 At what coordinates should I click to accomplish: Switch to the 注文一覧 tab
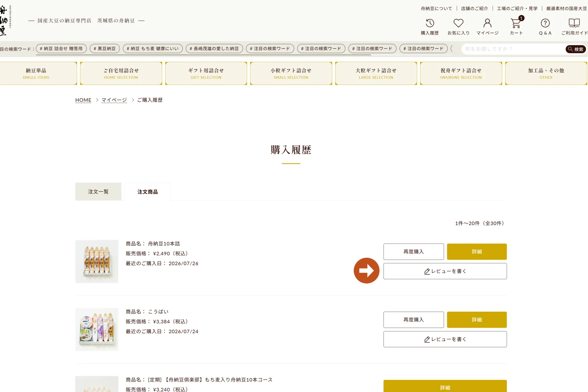pos(98,191)
